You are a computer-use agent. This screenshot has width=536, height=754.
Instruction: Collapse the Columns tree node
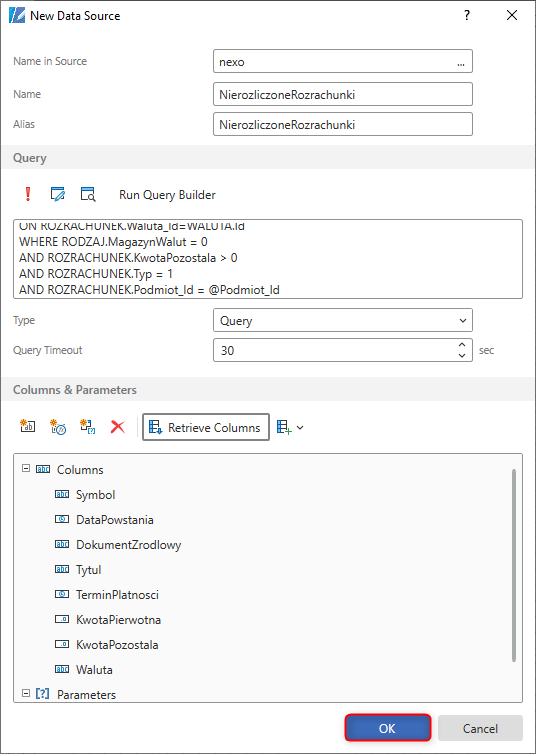[26, 468]
